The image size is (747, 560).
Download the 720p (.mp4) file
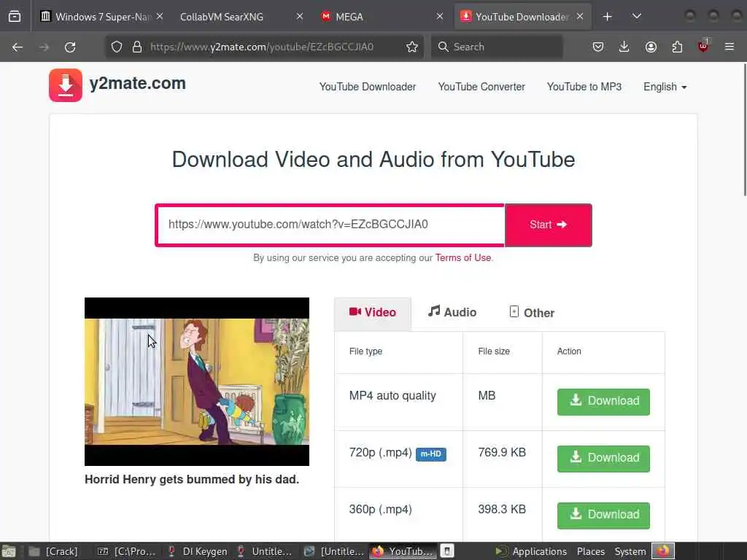(x=603, y=458)
